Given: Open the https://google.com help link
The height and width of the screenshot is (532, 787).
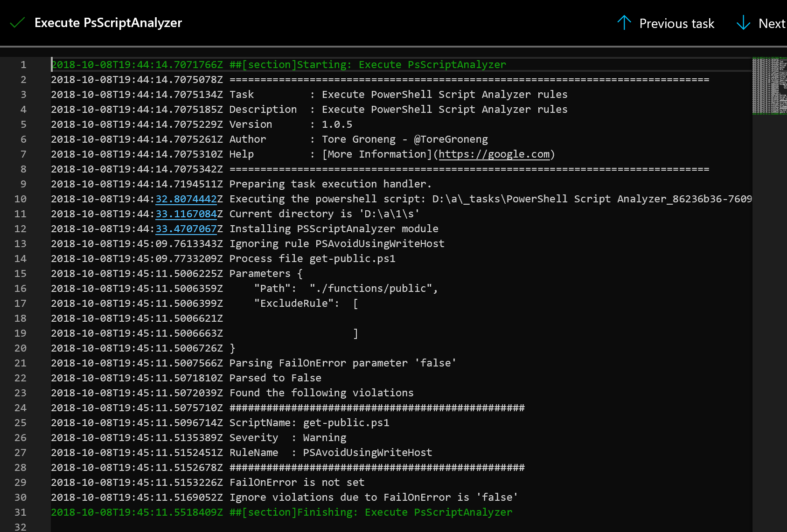Looking at the screenshot, I should tap(494, 154).
